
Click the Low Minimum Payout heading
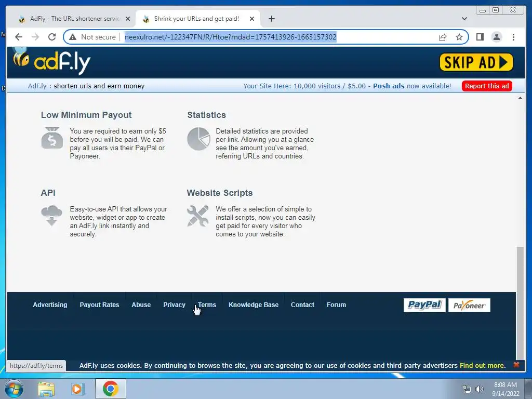click(86, 115)
